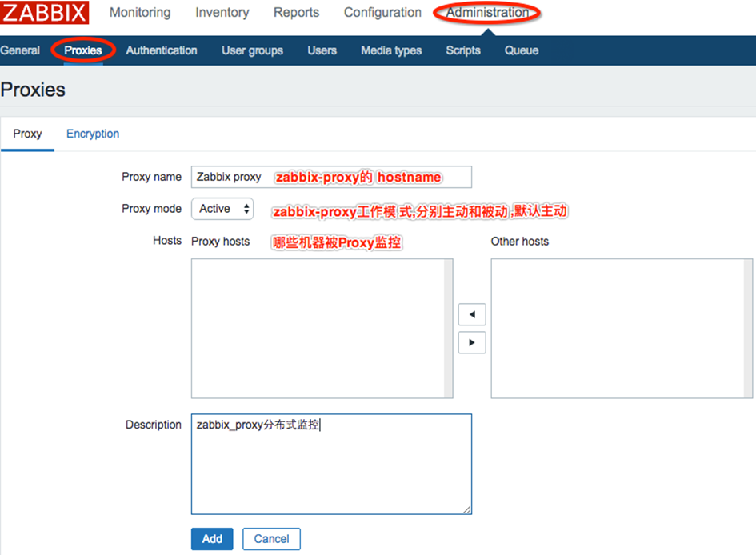
Task: Open the Users page
Action: click(x=322, y=50)
